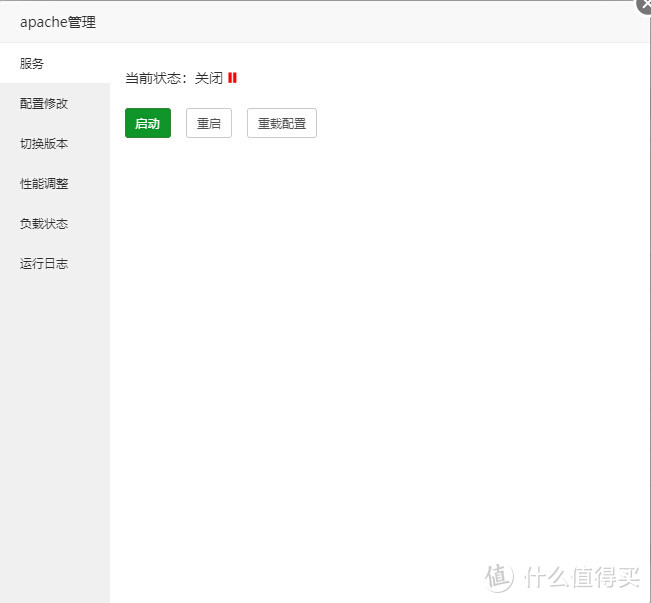Select the 性能调整 tab
The width and height of the screenshot is (651, 603).
tap(55, 183)
